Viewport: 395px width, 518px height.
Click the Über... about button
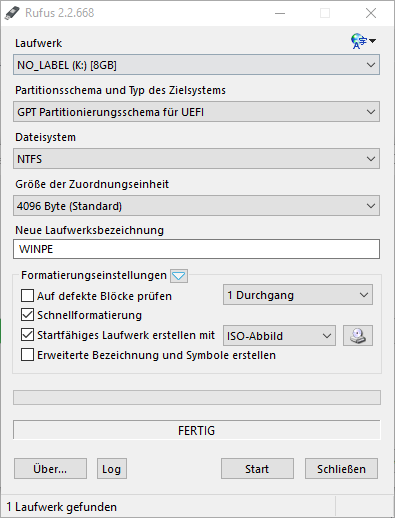coord(50,469)
